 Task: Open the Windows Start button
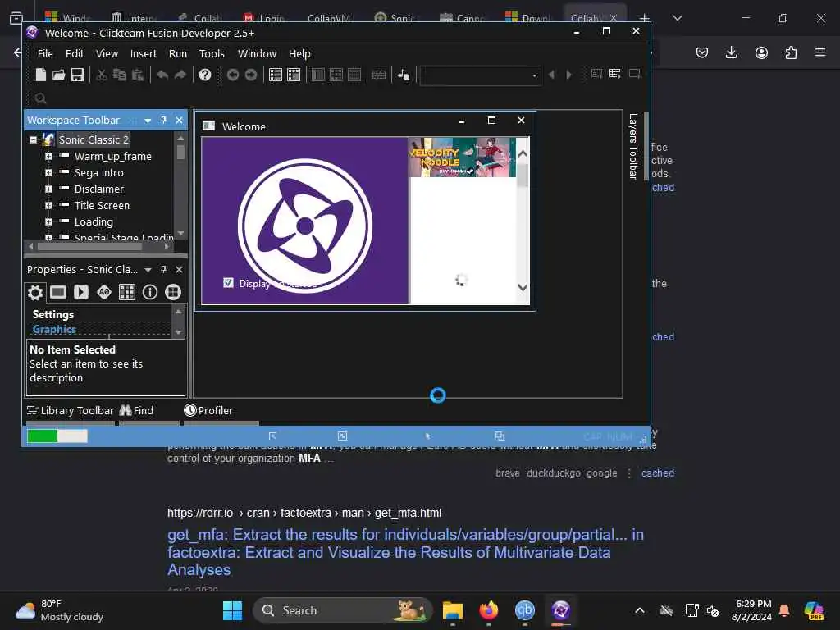click(232, 610)
